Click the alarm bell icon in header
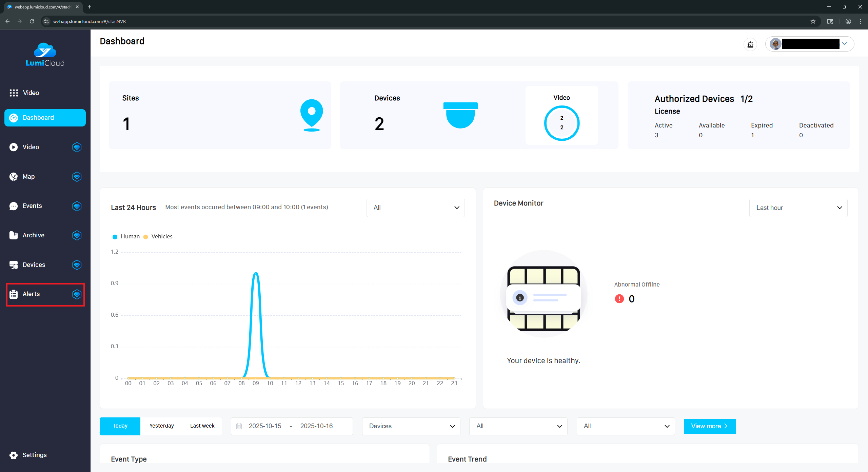868x472 pixels. pyautogui.click(x=750, y=44)
